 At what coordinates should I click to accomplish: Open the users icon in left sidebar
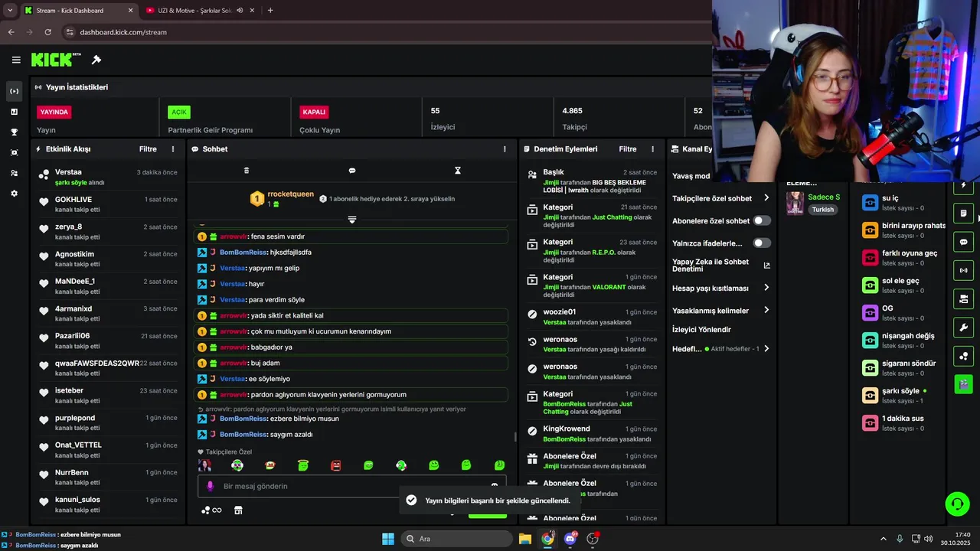[x=14, y=173]
